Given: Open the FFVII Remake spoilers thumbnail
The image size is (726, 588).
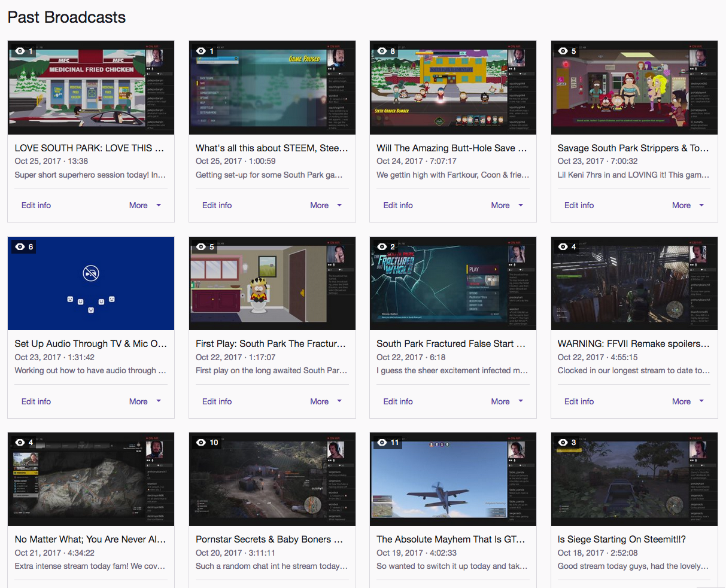Looking at the screenshot, I should pyautogui.click(x=634, y=284).
